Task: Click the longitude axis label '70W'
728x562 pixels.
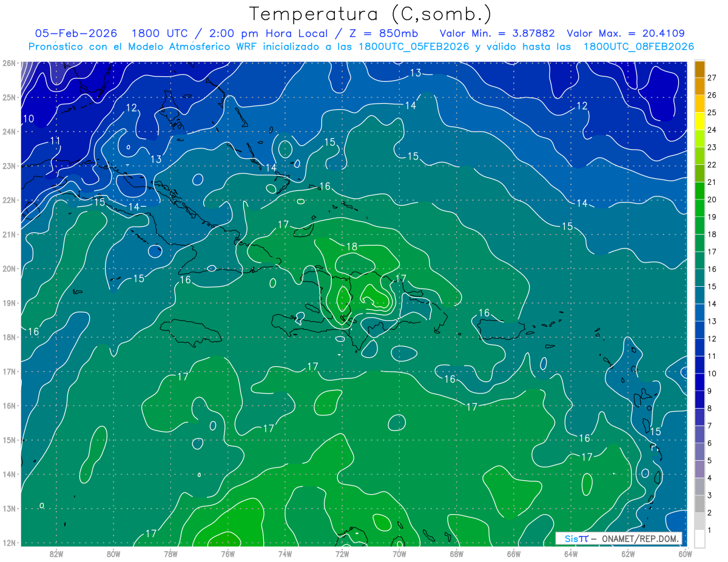Action: point(399,554)
